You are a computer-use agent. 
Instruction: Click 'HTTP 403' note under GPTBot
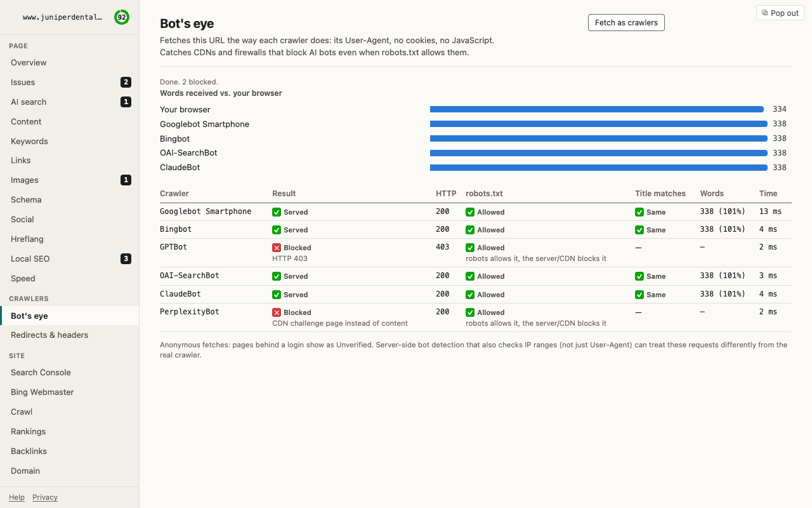[290, 258]
